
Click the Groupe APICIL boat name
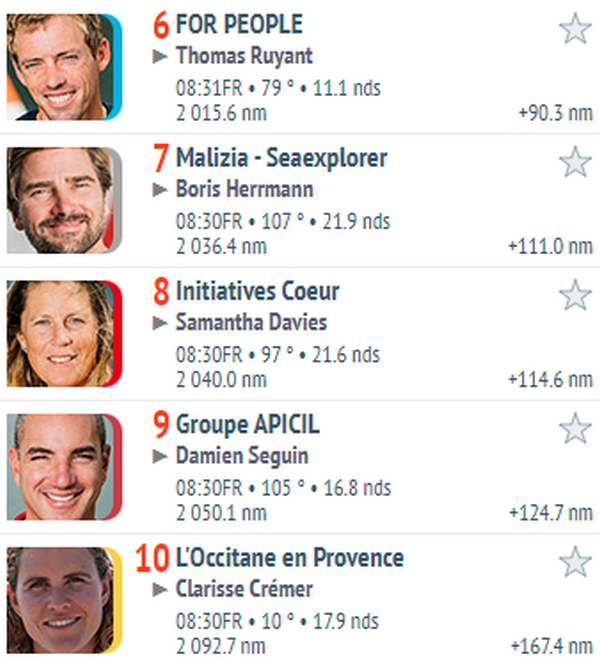click(248, 425)
